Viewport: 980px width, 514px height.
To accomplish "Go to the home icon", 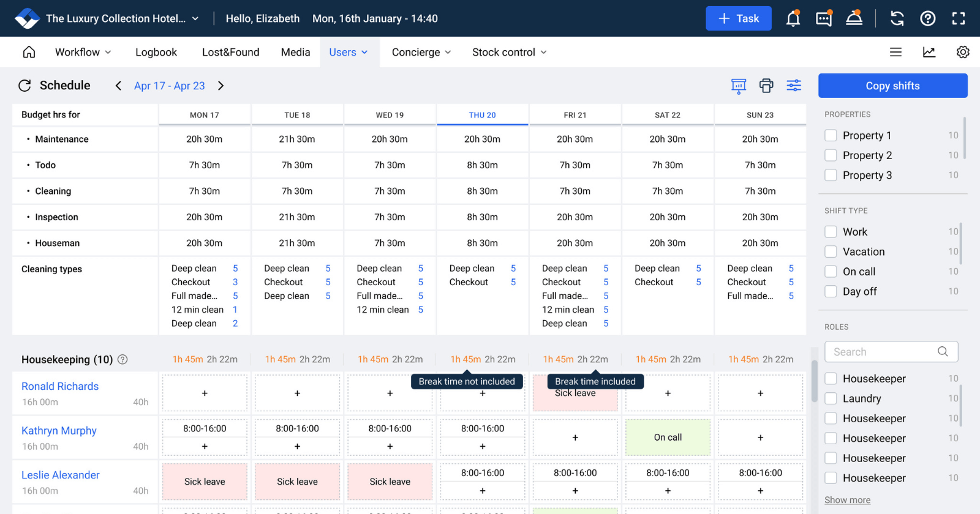I will tap(29, 52).
